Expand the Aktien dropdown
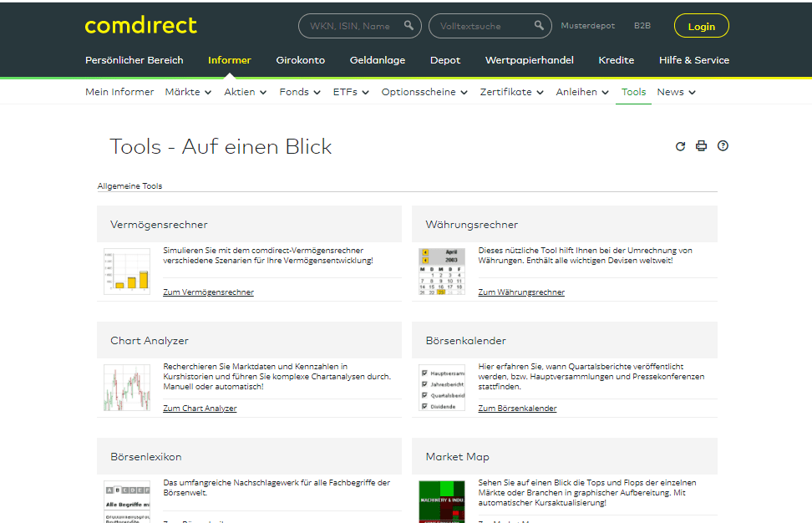 (245, 92)
